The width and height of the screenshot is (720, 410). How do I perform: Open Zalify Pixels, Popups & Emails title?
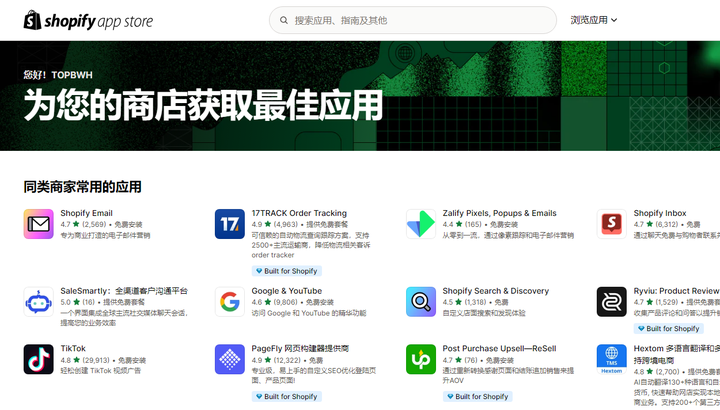point(499,213)
